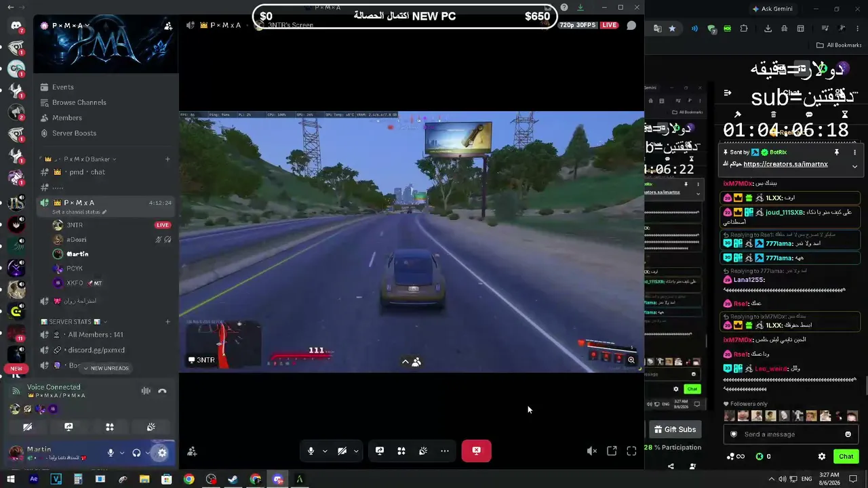Deafen with the headphones icon
868x488 pixels.
coord(136,453)
